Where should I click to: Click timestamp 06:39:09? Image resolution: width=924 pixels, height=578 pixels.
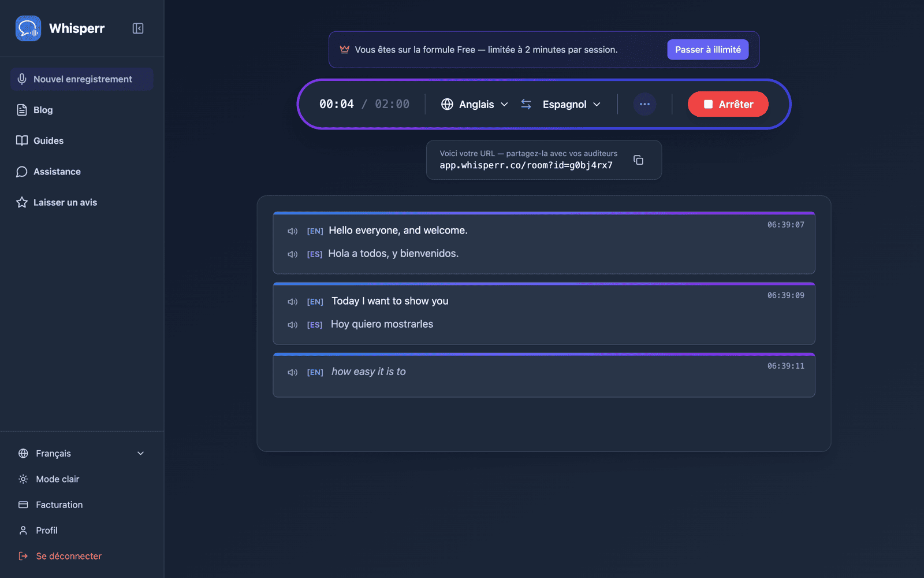pos(785,295)
